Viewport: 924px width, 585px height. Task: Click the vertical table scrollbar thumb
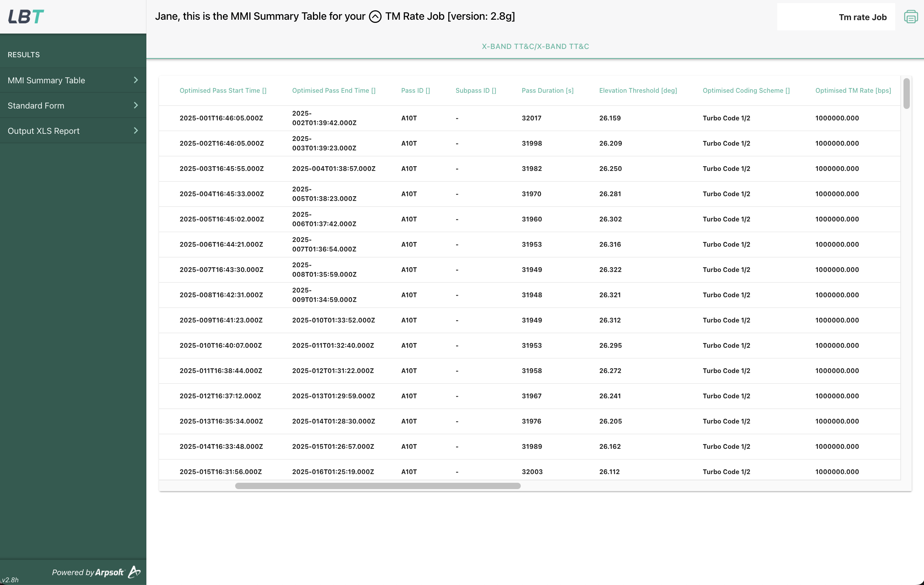pyautogui.click(x=906, y=94)
